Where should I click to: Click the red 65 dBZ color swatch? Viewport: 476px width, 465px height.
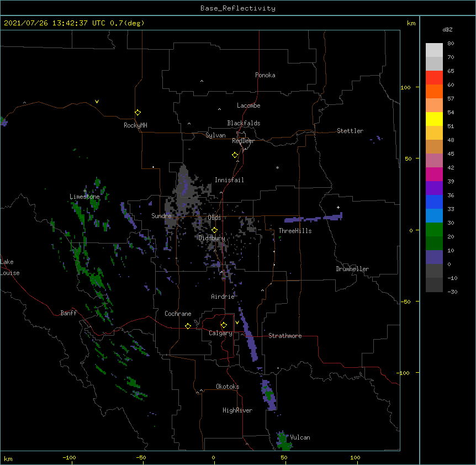434,77
